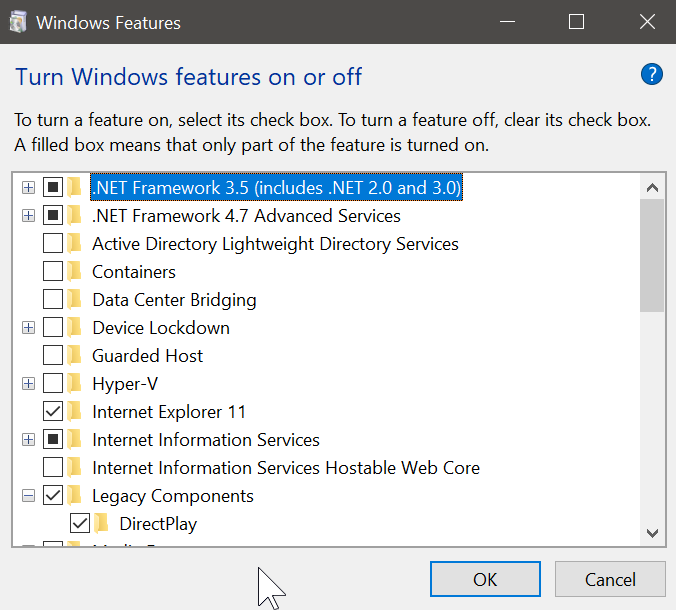Viewport: 676px width, 610px height.
Task: Expand the .NET Framework 4.7 Advanced Services node
Action: (x=28, y=216)
